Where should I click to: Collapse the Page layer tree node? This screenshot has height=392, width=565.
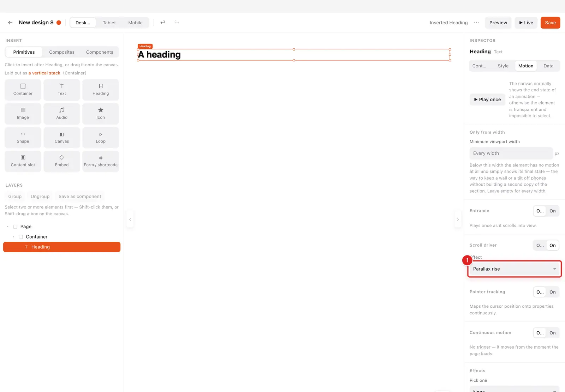[8, 227]
